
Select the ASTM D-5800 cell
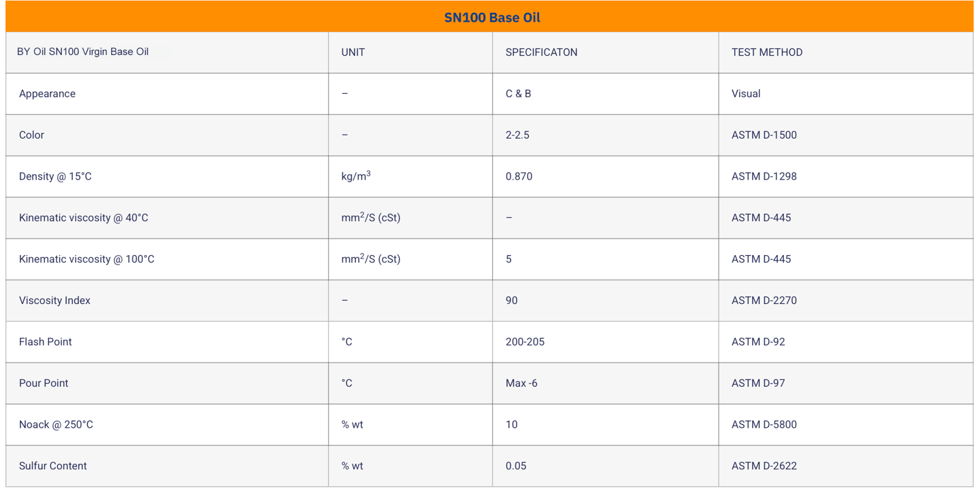[764, 425]
